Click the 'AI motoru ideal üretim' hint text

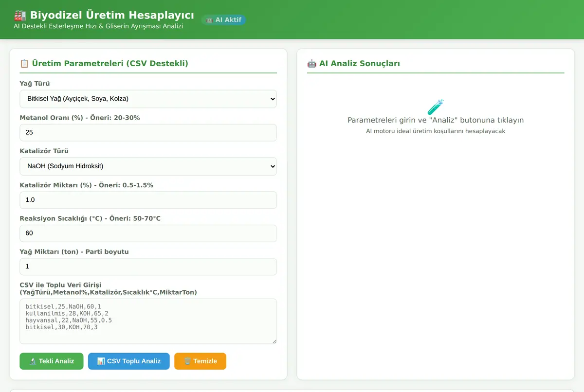(x=436, y=131)
